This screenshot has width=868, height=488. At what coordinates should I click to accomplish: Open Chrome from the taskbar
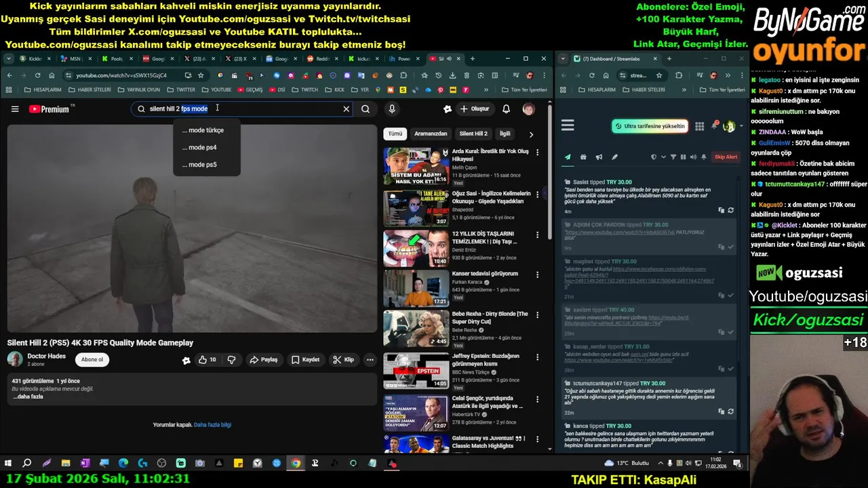coord(296,464)
